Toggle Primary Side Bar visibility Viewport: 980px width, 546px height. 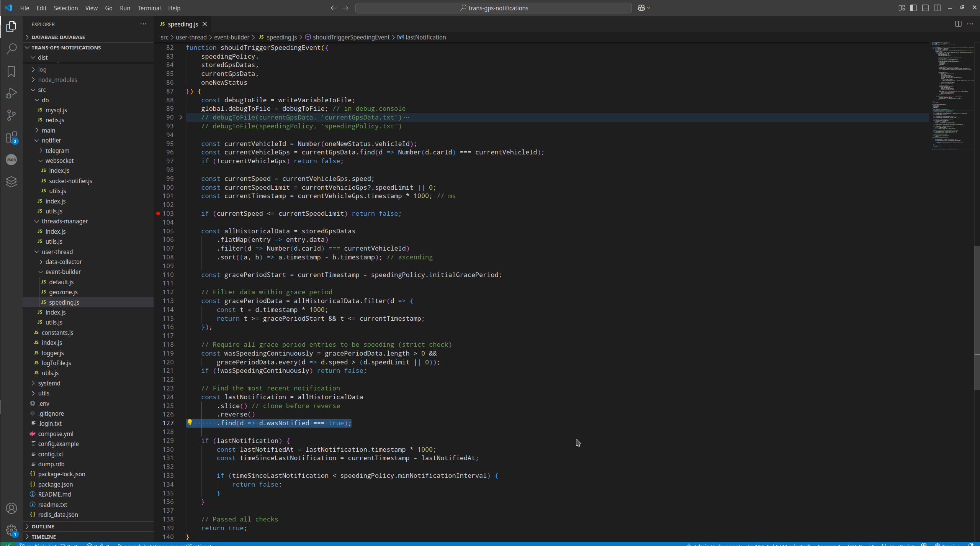[913, 8]
